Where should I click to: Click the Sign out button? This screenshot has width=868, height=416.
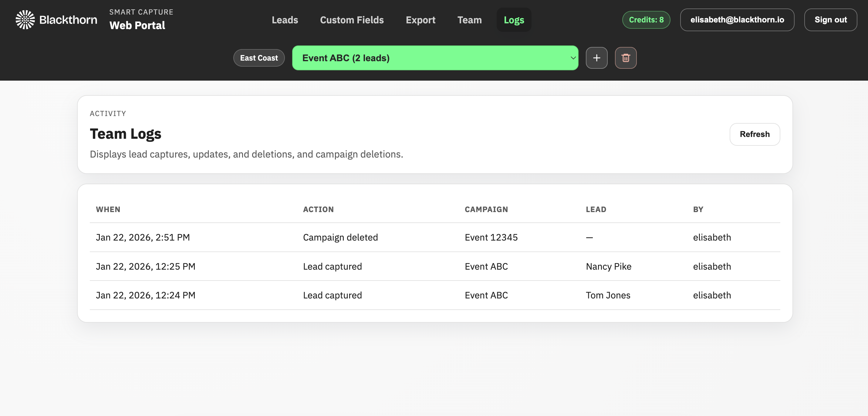[831, 19]
